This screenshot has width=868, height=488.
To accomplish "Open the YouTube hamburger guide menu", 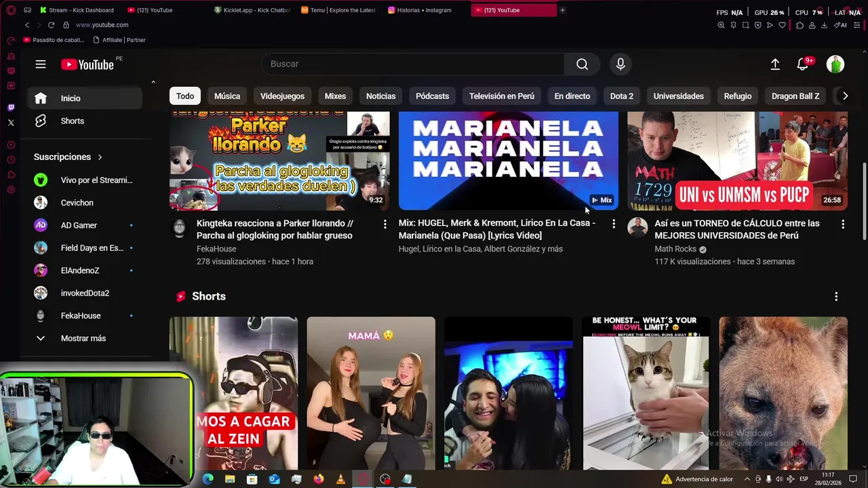I will pos(41,64).
